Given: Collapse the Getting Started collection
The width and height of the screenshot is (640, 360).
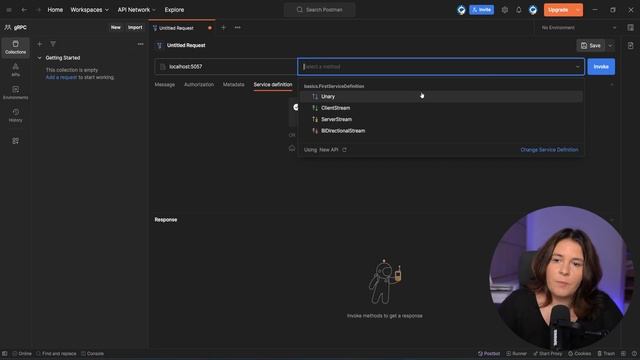Looking at the screenshot, I should 40,58.
